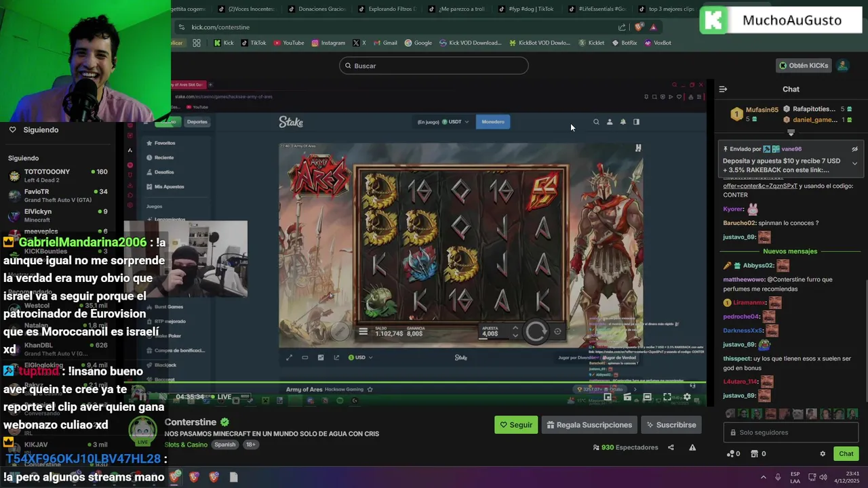Open the user profile avatar menu
This screenshot has height=488, width=868.
(x=842, y=66)
